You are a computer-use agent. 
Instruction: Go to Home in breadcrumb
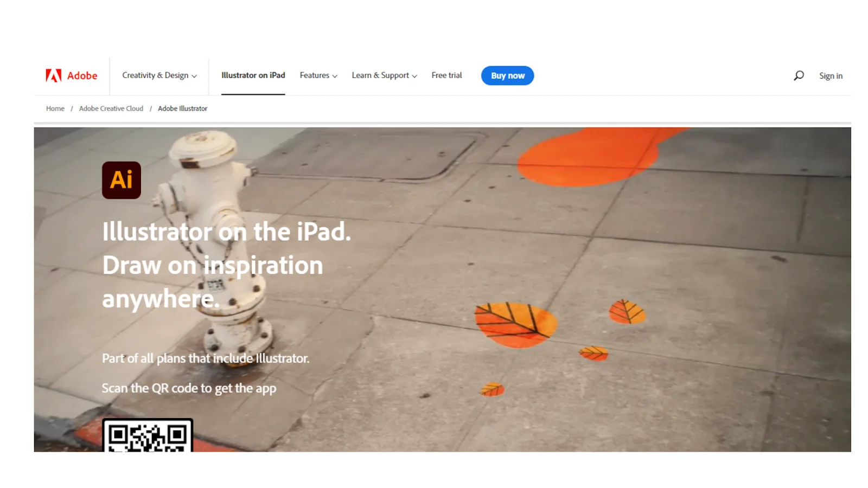click(55, 108)
